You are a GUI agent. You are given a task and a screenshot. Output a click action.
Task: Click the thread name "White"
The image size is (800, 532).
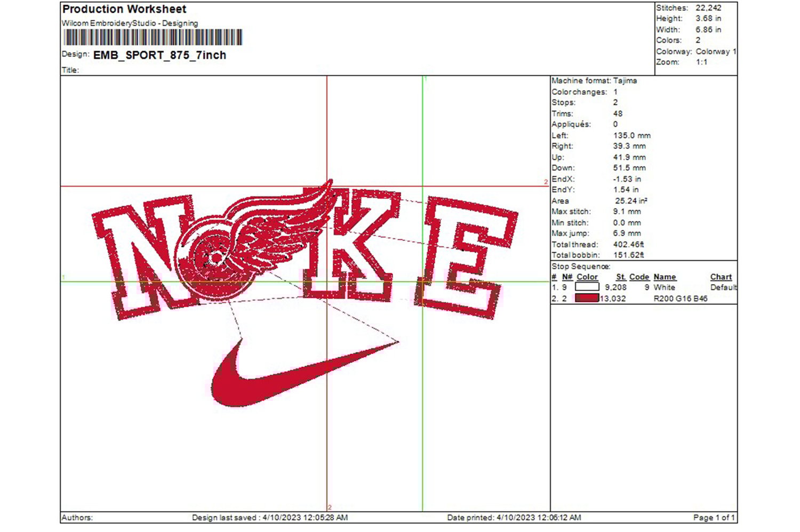(665, 287)
